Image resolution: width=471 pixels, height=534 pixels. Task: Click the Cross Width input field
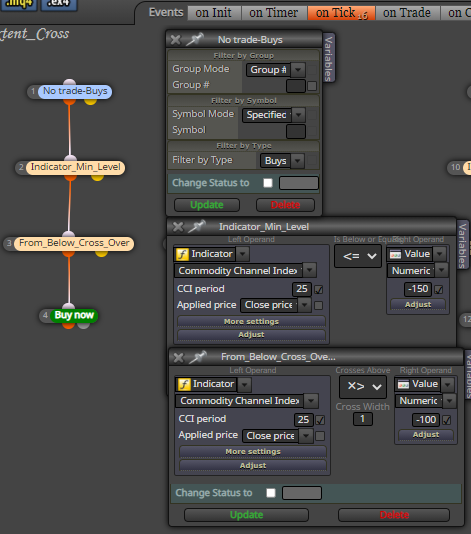pos(363,419)
